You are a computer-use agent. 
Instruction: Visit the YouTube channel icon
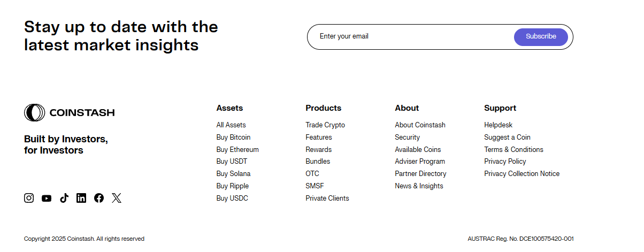coord(47,198)
